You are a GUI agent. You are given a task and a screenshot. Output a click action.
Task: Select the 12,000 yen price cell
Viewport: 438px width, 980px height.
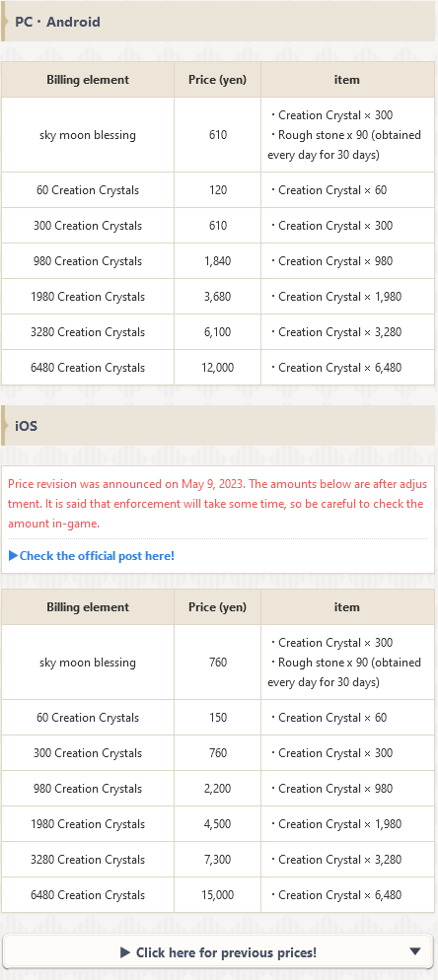point(218,368)
